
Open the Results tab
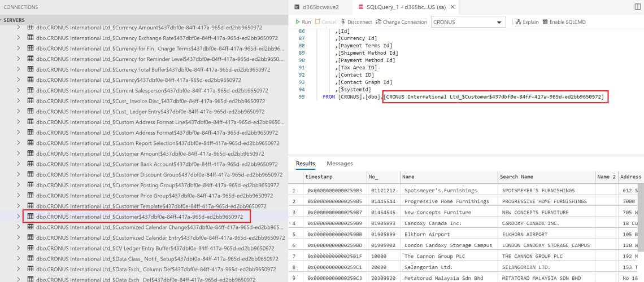305,163
